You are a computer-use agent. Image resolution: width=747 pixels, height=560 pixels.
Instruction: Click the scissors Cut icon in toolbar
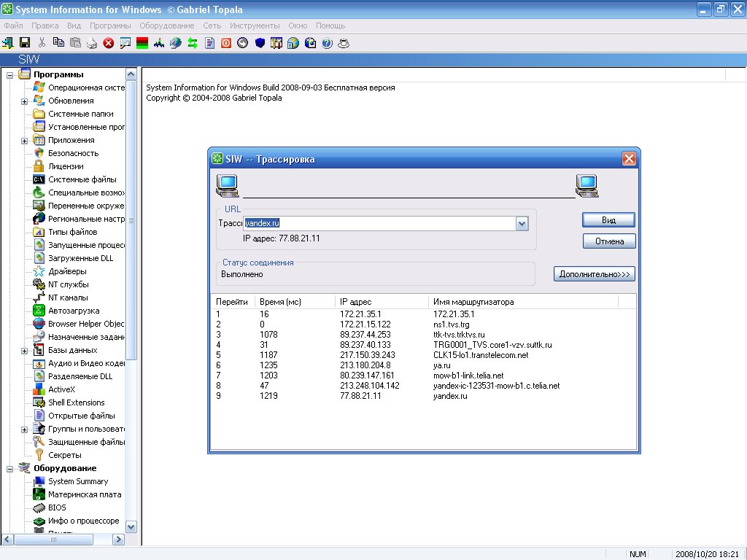[x=42, y=43]
